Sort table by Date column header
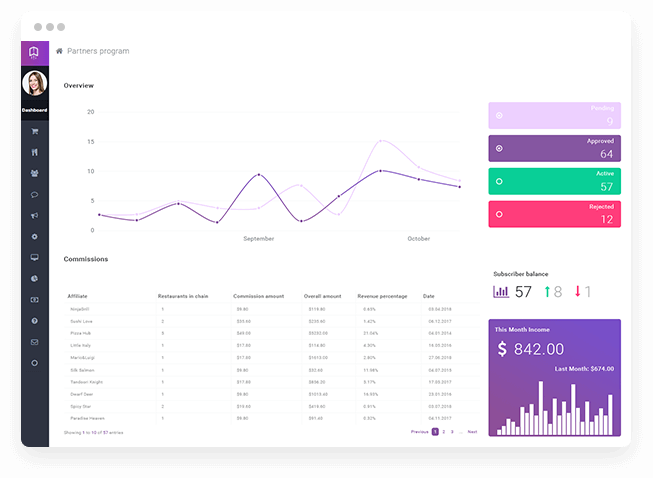 429,296
